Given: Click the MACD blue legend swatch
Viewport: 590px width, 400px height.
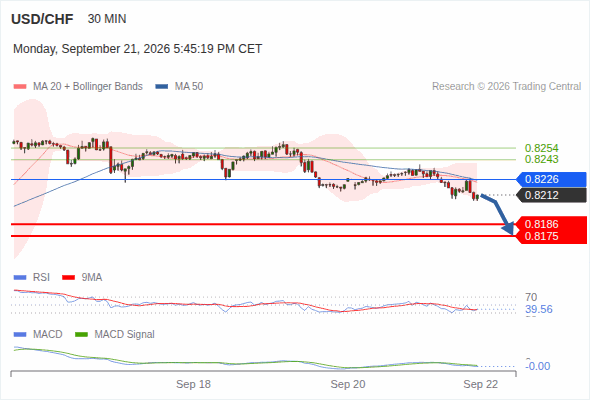Looking at the screenshot, I should point(20,335).
